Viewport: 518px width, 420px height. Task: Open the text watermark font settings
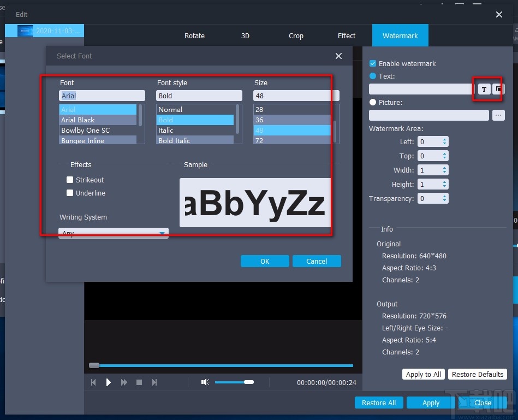click(484, 89)
